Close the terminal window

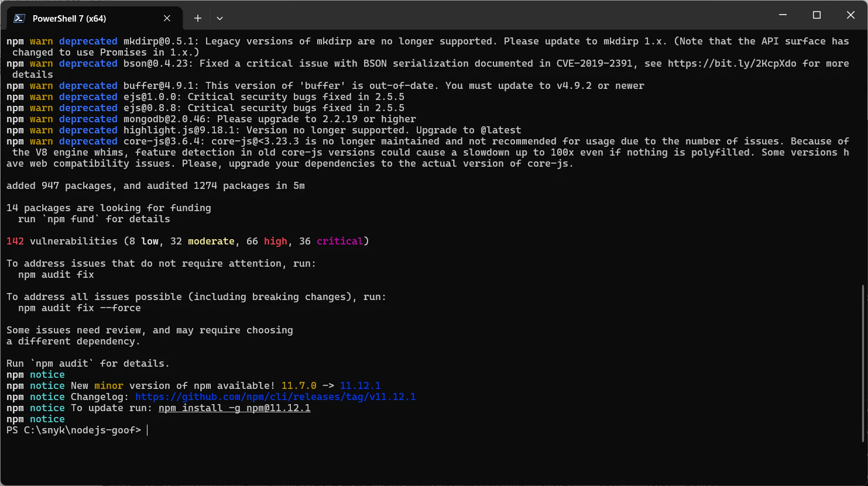[850, 15]
